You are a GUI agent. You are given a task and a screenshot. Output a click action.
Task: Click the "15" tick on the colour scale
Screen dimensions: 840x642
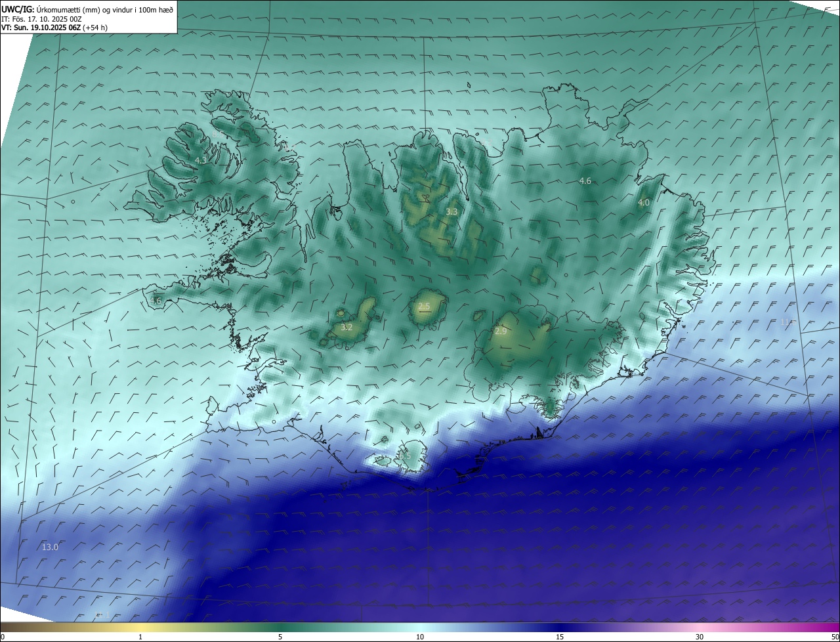[x=560, y=637]
